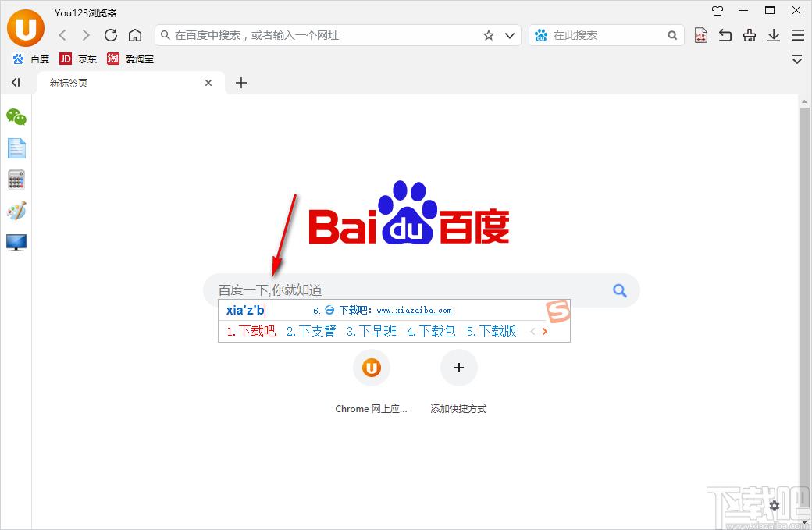Collapse the bookmarks bar with the chevron
The image size is (812, 530).
point(797,59)
